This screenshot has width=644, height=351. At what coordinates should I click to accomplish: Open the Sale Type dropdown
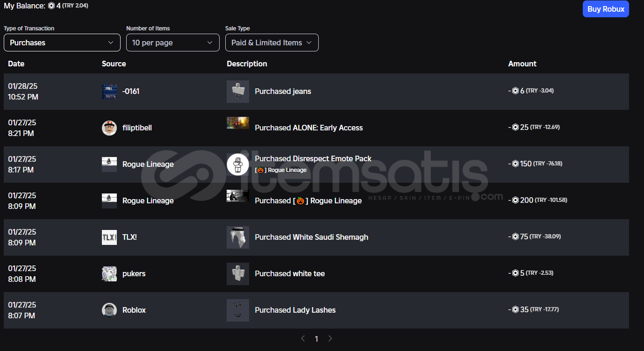click(272, 43)
